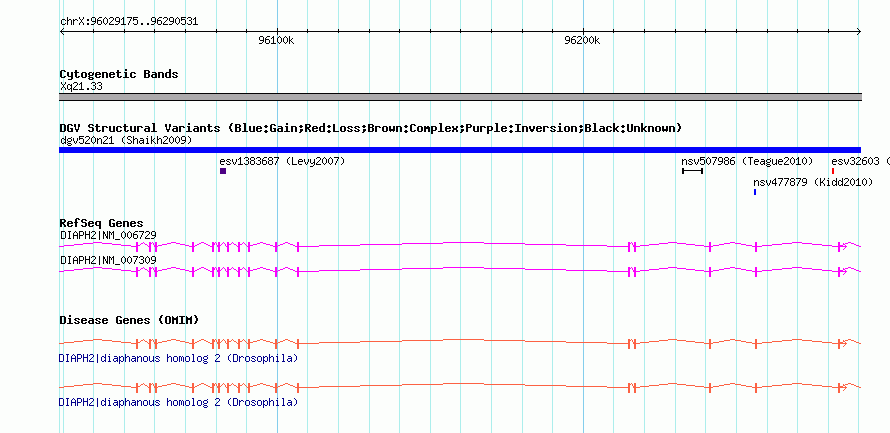Click the DGV Structural Variants track title
Image resolution: width=890 pixels, height=433 pixels.
[371, 128]
